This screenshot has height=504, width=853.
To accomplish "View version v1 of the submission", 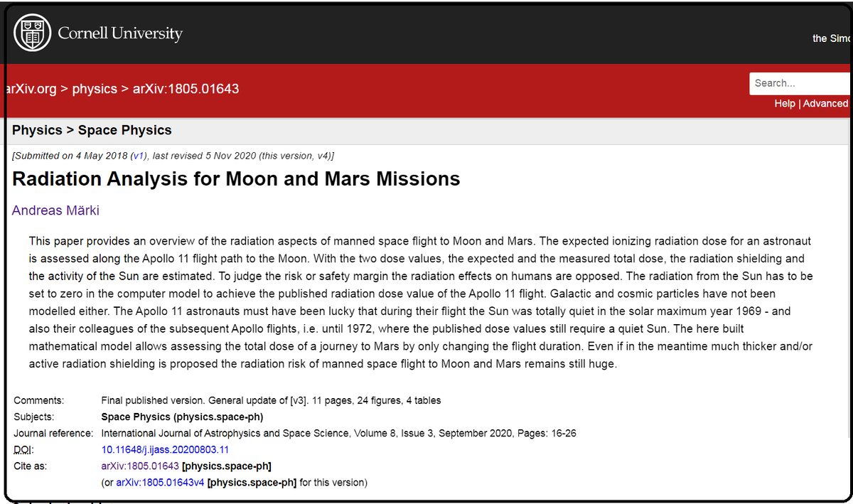I will [137, 155].
